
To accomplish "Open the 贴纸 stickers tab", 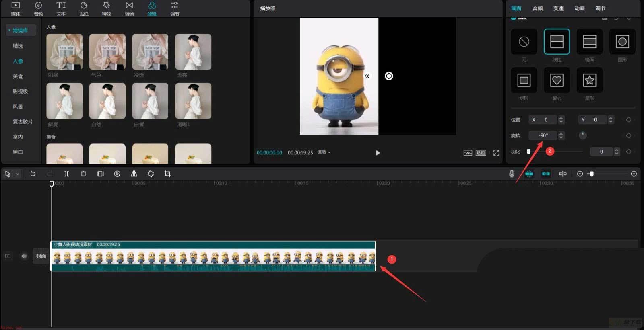I will (84, 9).
